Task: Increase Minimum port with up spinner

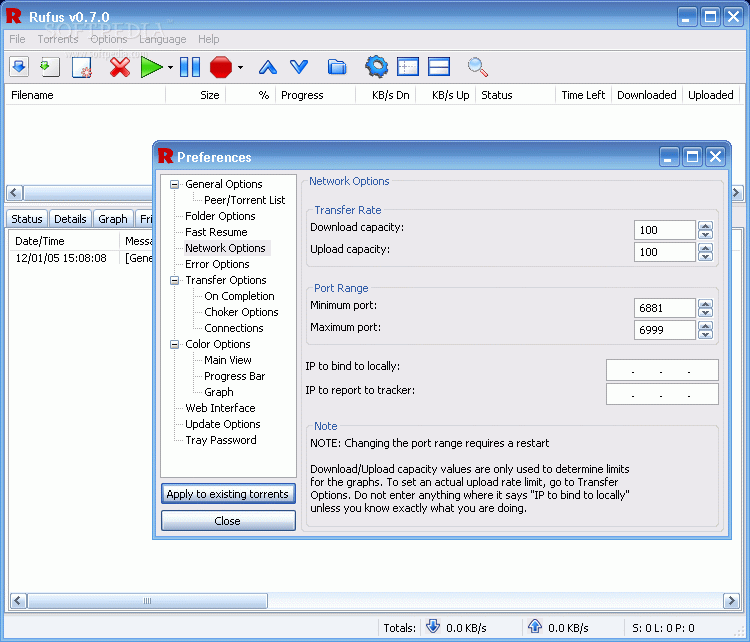Action: tap(705, 303)
